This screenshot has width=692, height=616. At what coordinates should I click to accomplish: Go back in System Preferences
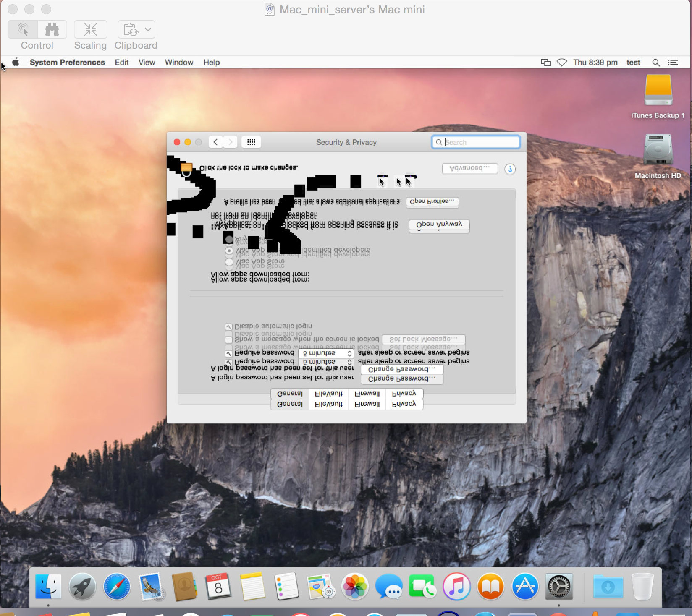215,142
